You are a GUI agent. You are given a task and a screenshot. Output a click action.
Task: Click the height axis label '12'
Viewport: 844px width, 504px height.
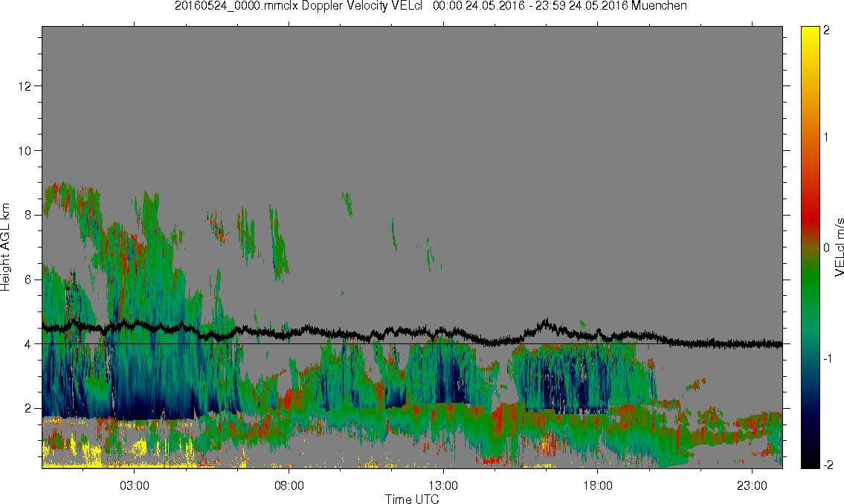click(x=25, y=86)
